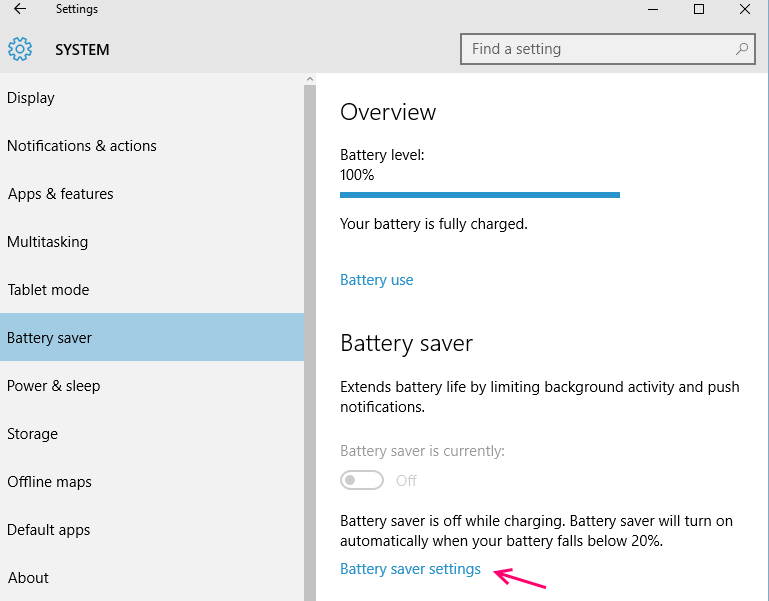Close the Settings window
Image resolution: width=769 pixels, height=601 pixels.
click(x=744, y=9)
